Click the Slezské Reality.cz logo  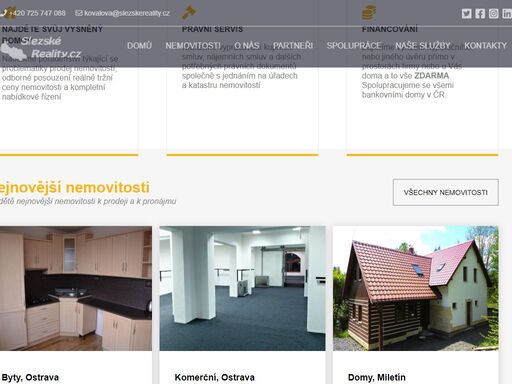tap(41, 48)
